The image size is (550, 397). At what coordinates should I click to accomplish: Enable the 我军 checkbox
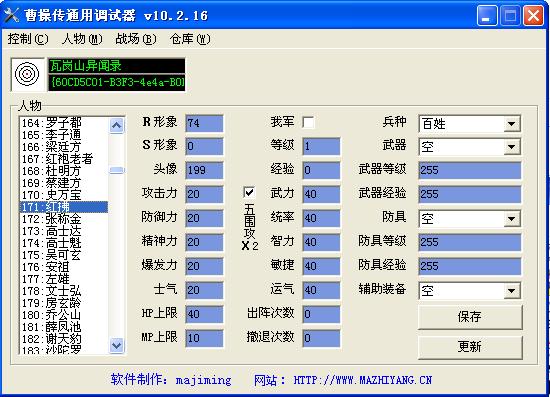point(308,122)
